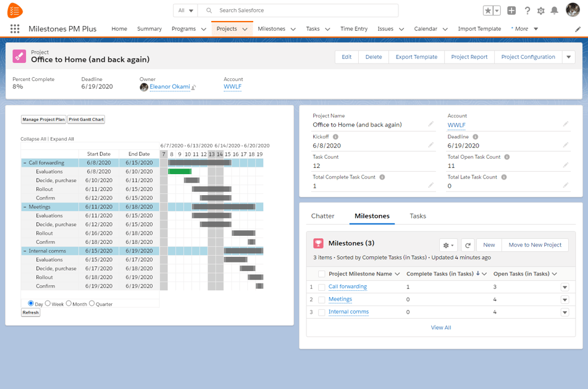Open the Time Entry nav item
The image size is (588, 389).
point(354,29)
